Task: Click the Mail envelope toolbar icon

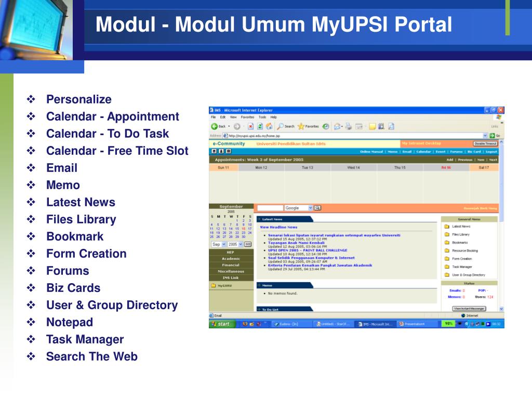Action: 337,127
